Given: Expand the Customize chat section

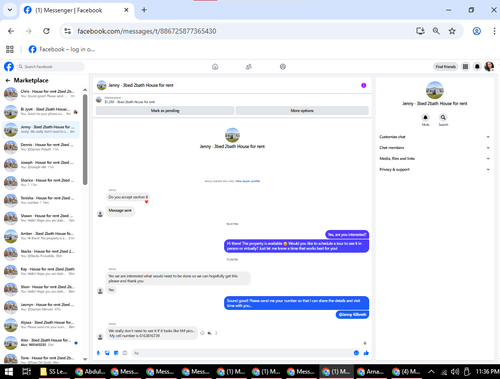Looking at the screenshot, I should [435, 137].
